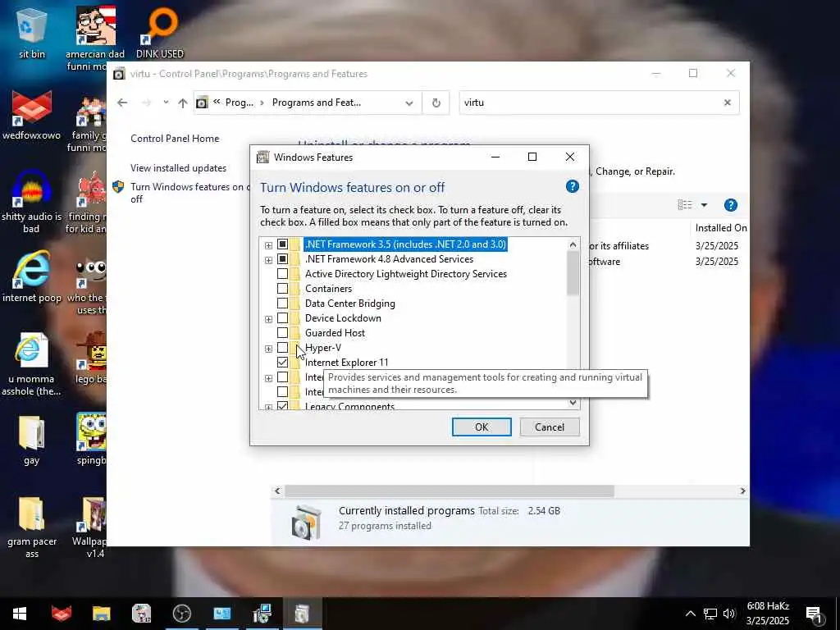
Task: Enable Guarded Host checkbox
Action: click(282, 333)
